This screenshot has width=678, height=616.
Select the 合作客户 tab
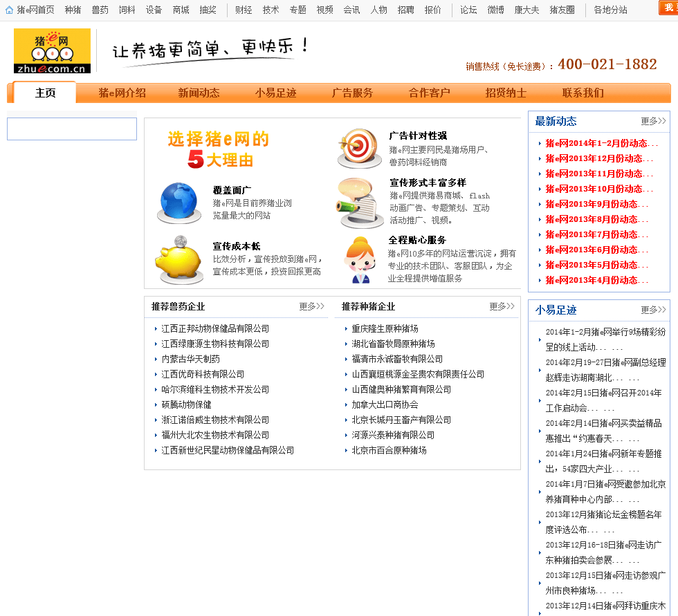[x=430, y=93]
